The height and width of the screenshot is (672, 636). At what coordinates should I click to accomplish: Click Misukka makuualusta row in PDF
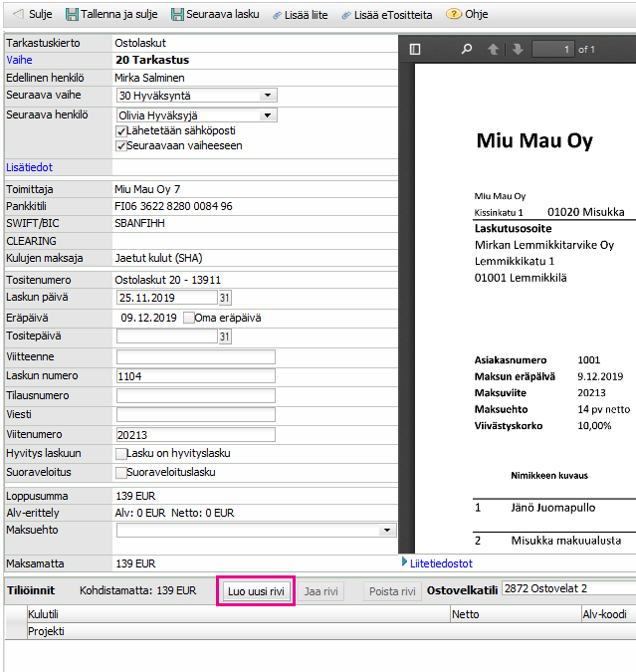(x=565, y=541)
